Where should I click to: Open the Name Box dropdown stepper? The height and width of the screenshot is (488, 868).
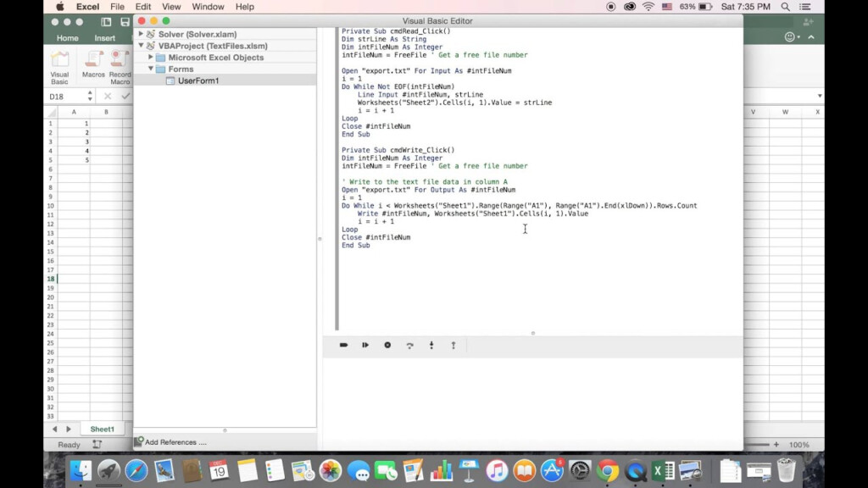coord(90,97)
